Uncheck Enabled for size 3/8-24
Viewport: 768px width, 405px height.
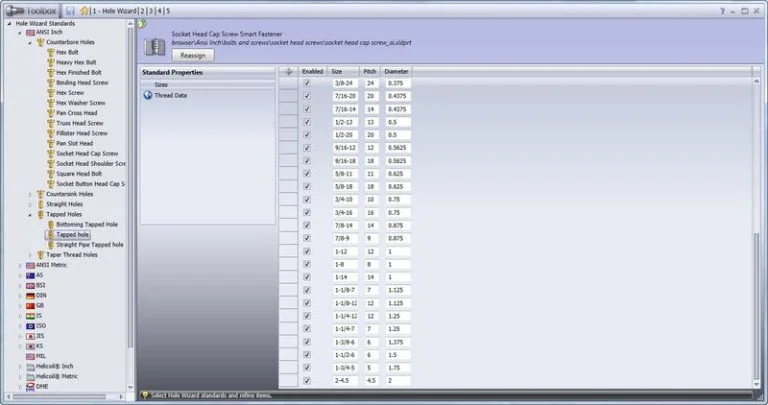pyautogui.click(x=307, y=84)
